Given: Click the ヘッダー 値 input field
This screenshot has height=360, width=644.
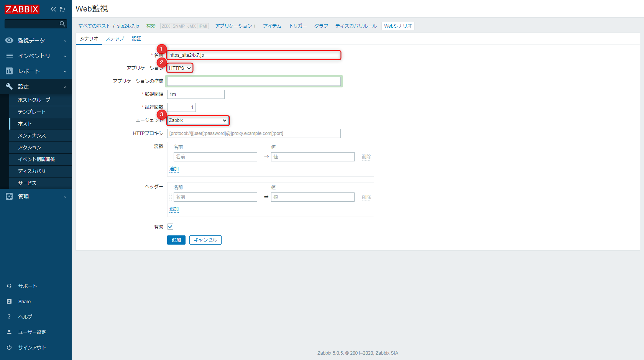Looking at the screenshot, I should (x=313, y=197).
